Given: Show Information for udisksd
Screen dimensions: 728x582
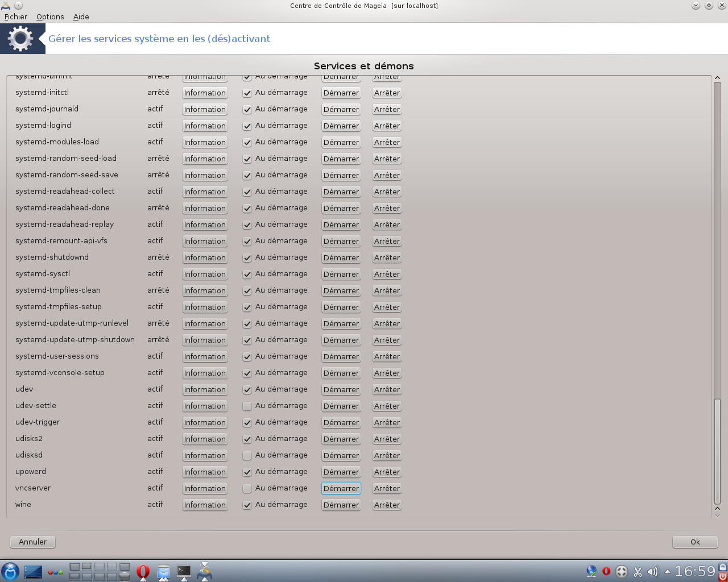Looking at the screenshot, I should click(x=205, y=455).
